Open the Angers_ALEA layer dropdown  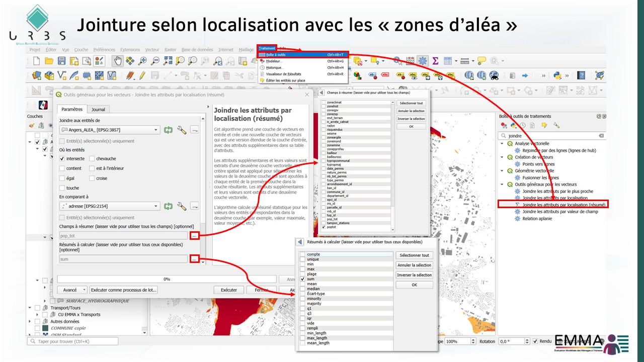pyautogui.click(x=110, y=130)
